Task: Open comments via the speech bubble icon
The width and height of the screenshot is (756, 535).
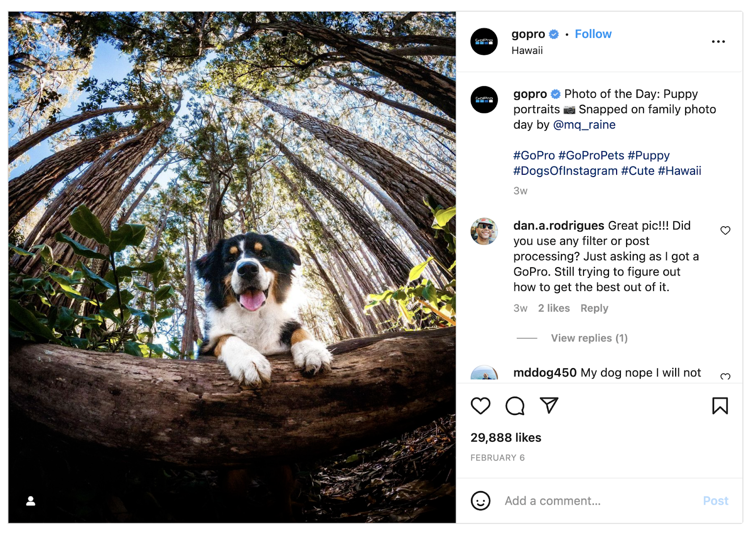Action: pyautogui.click(x=515, y=406)
